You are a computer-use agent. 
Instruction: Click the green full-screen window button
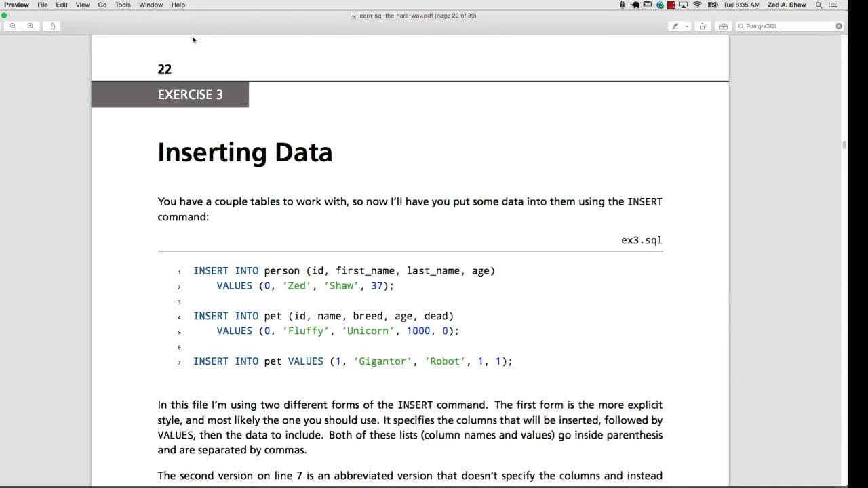pos(4,15)
